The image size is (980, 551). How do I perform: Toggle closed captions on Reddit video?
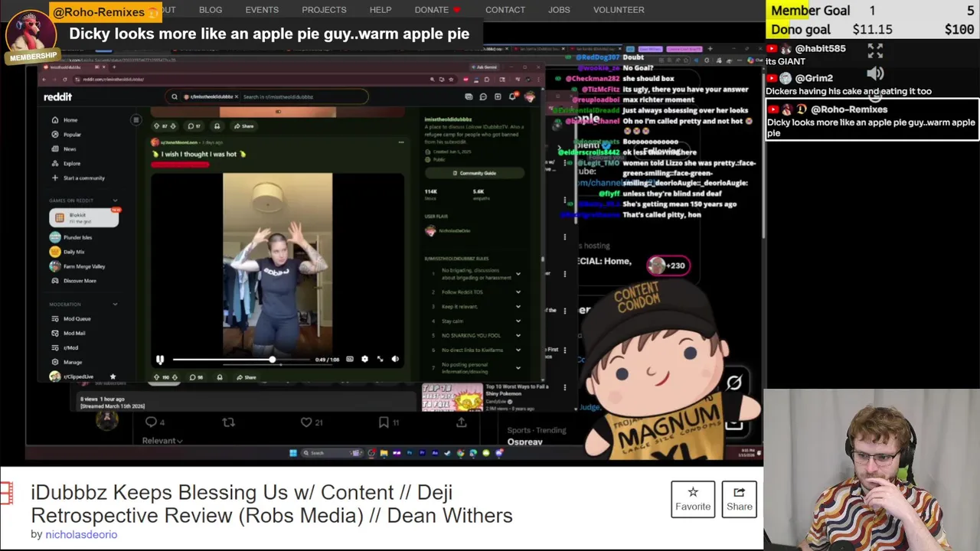(350, 359)
